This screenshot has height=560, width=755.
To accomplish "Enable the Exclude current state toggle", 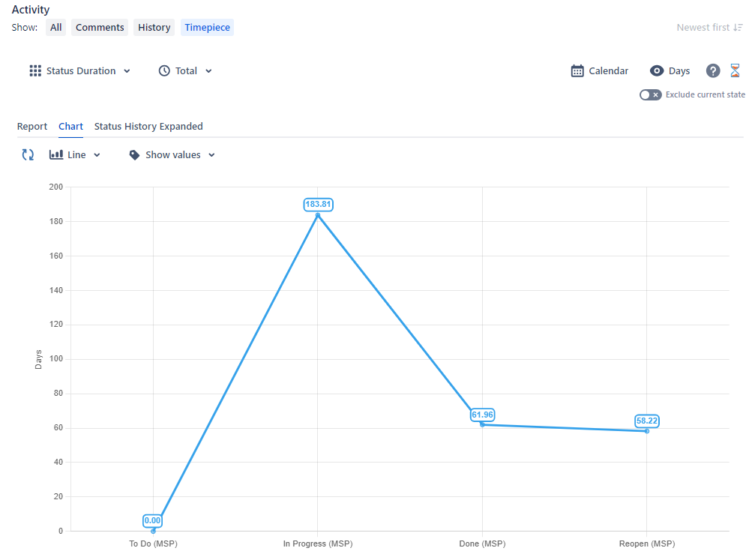I will (x=649, y=94).
